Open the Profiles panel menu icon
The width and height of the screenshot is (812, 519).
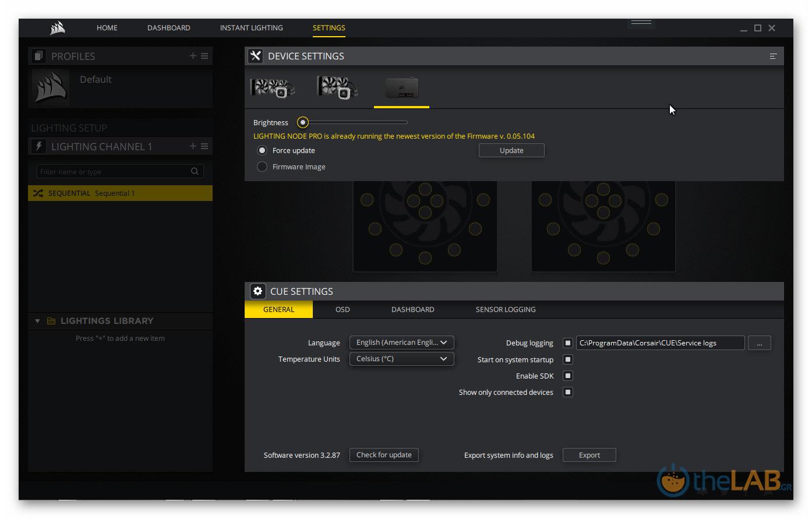[204, 56]
